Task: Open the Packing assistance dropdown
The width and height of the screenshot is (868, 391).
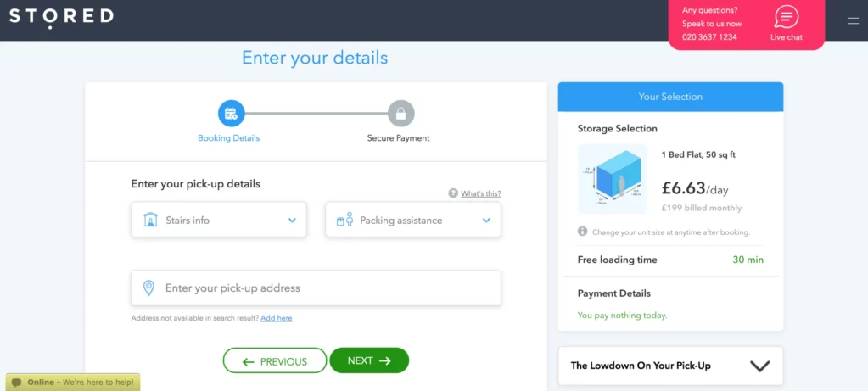Action: (x=412, y=220)
